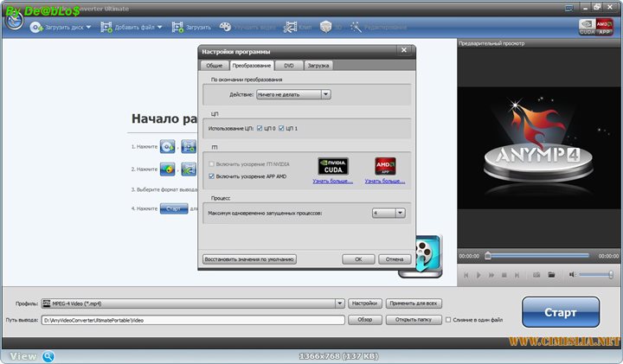
Task: Click the snapshot camera icon
Action: coord(536,275)
